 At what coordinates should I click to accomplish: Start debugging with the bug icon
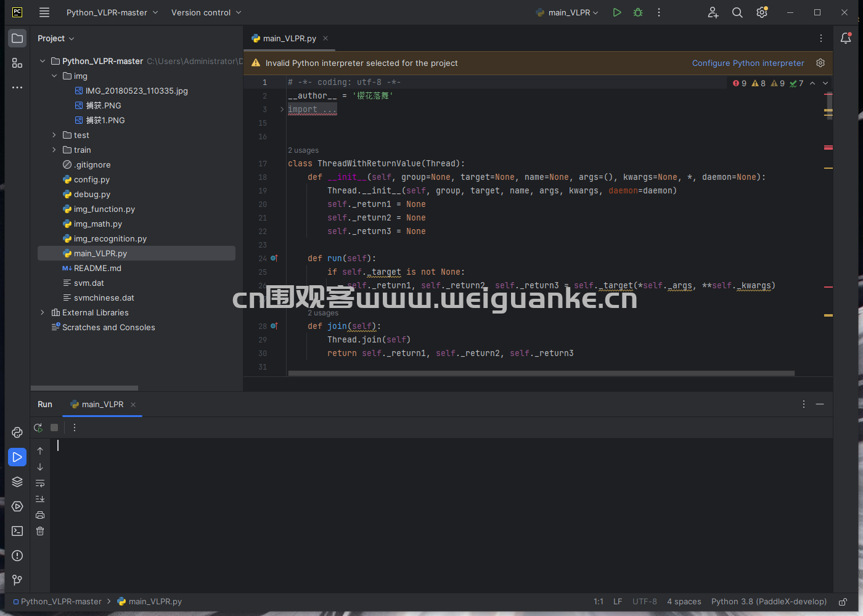pos(638,12)
